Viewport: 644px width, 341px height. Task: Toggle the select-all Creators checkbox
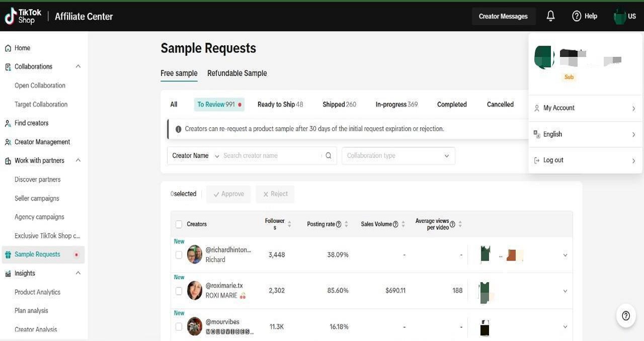(x=179, y=224)
